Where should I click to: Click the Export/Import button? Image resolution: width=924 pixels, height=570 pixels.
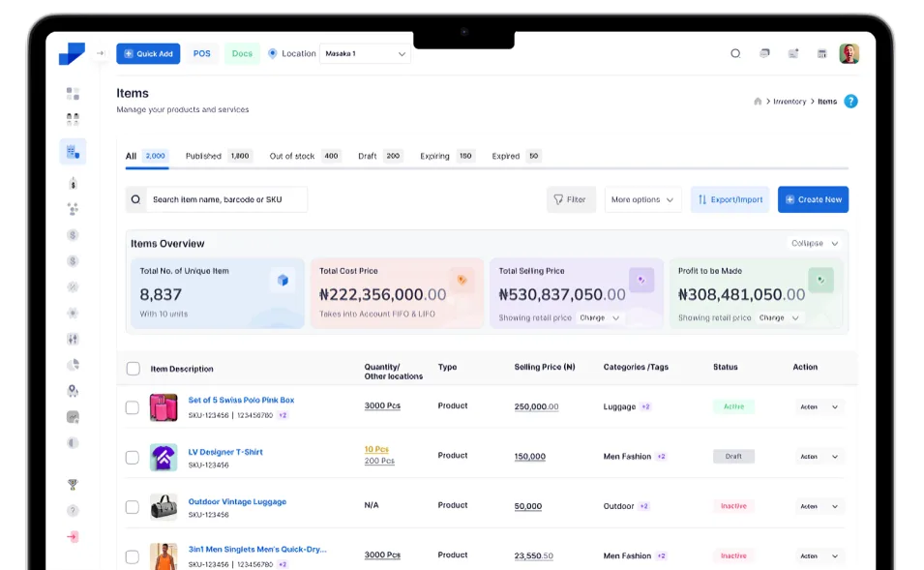point(730,199)
